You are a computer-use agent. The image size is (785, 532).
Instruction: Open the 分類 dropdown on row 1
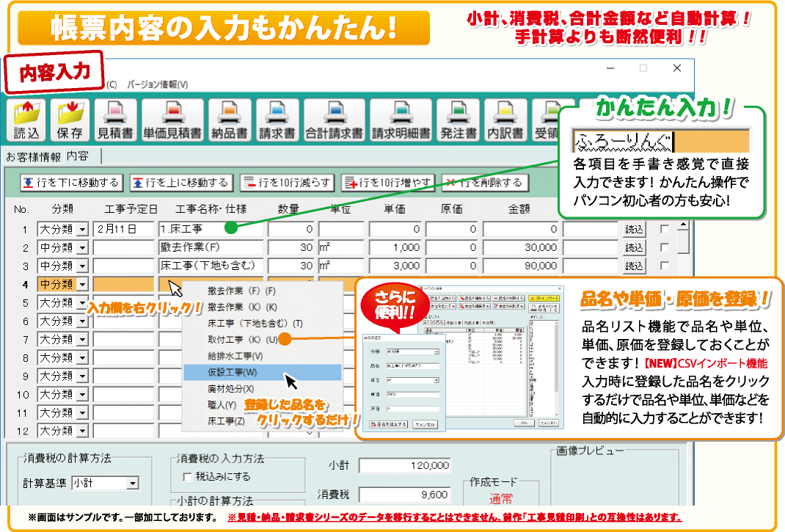point(81,230)
